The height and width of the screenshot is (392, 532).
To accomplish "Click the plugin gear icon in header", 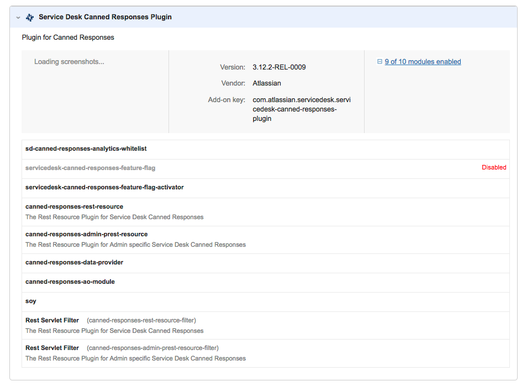I will tap(30, 17).
